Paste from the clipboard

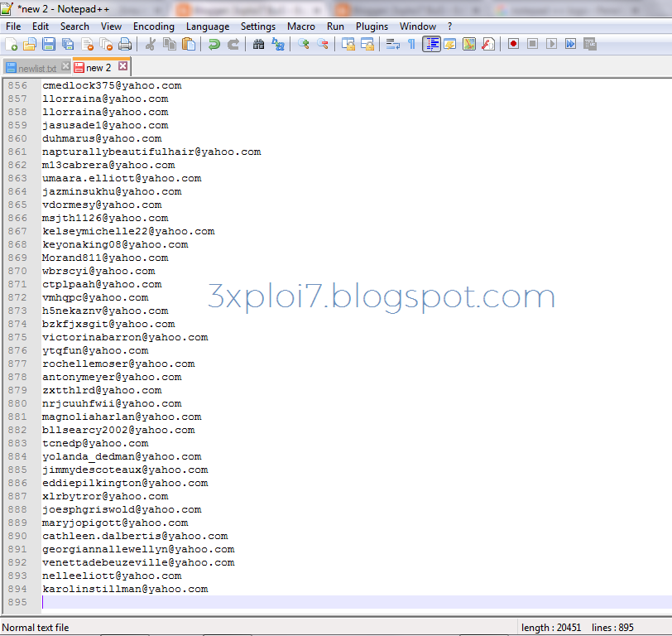[x=188, y=45]
